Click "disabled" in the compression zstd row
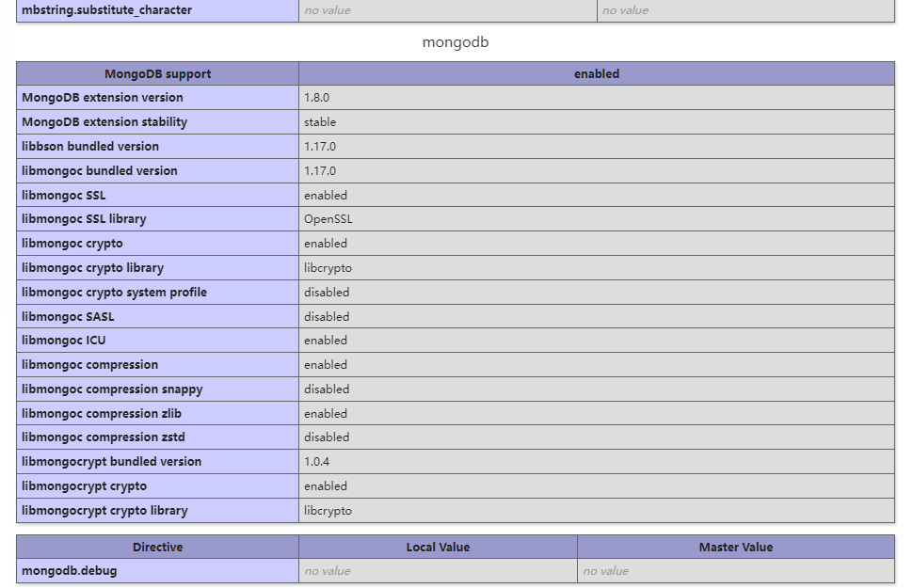The width and height of the screenshot is (913, 588). point(327,437)
